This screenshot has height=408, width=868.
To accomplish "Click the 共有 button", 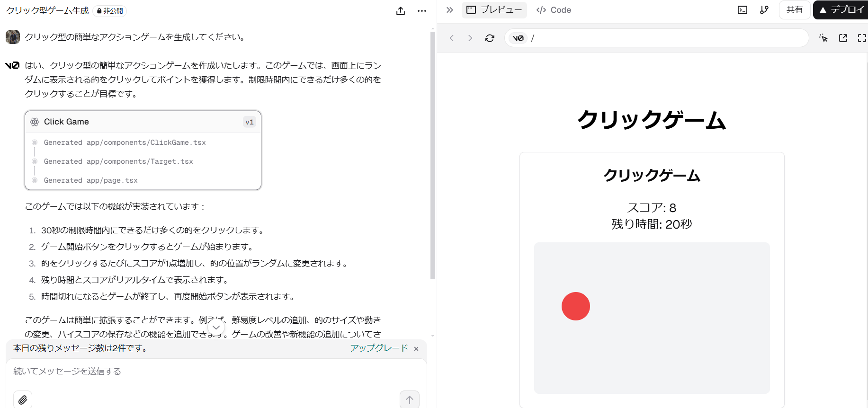I will tap(795, 10).
